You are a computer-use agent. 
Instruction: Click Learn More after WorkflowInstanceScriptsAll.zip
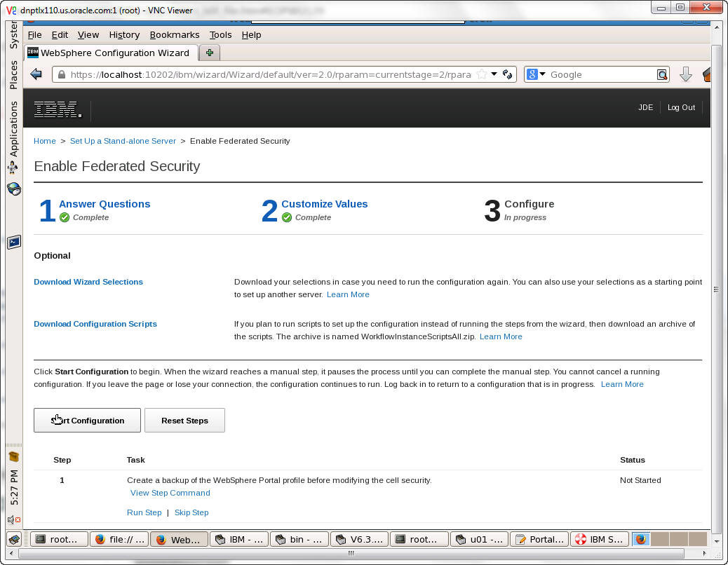pos(501,336)
